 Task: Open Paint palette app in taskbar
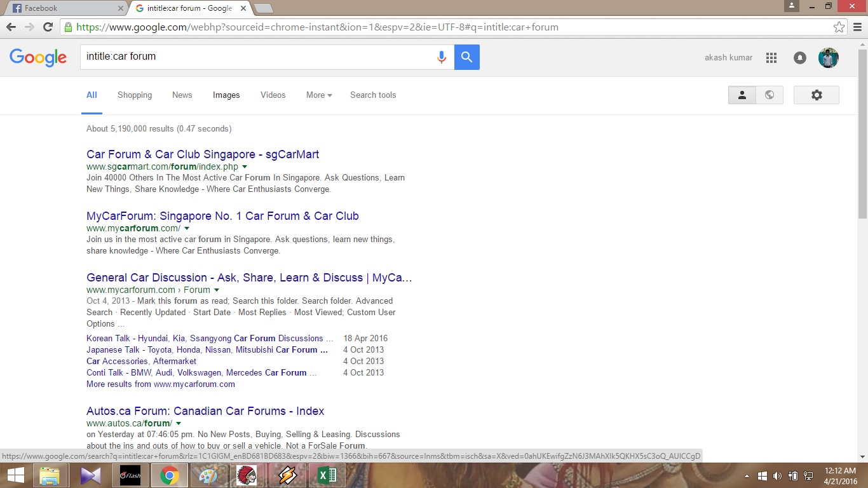pyautogui.click(x=208, y=475)
